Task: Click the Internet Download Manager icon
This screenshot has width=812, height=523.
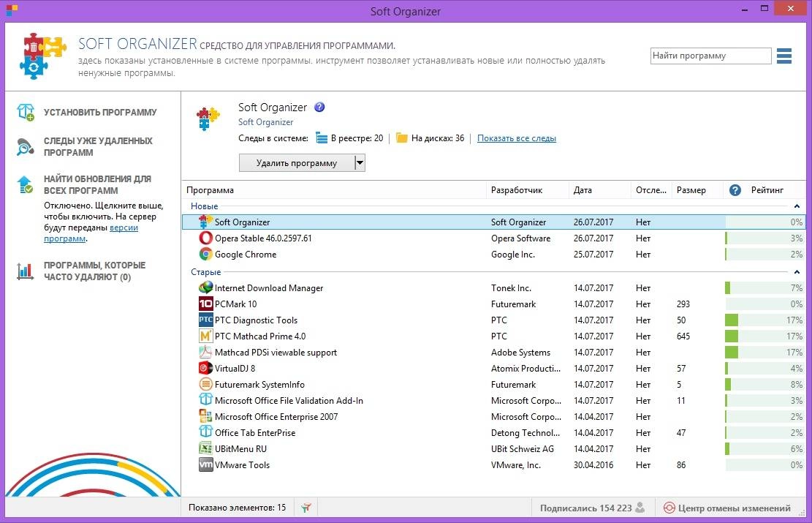Action: pyautogui.click(x=205, y=287)
